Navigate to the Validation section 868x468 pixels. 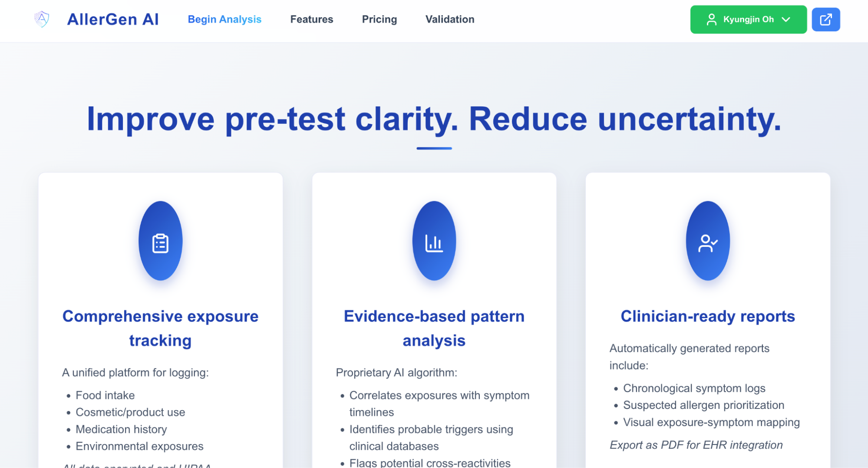[450, 20]
